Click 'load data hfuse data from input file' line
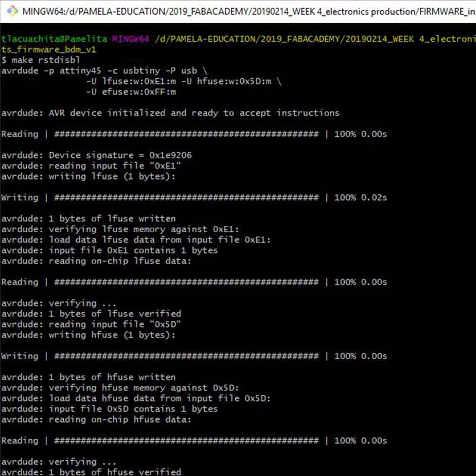 tap(136, 398)
